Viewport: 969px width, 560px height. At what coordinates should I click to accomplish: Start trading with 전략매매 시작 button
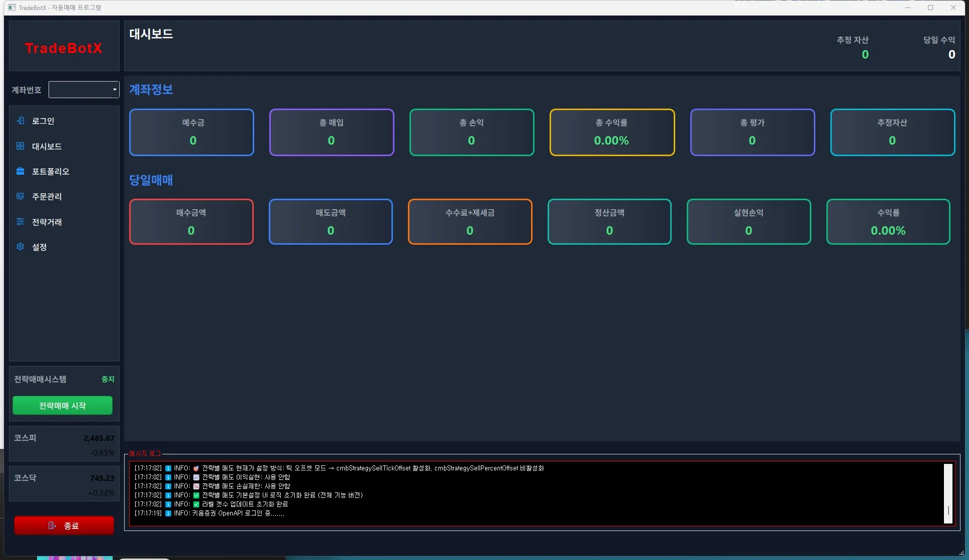click(x=63, y=405)
